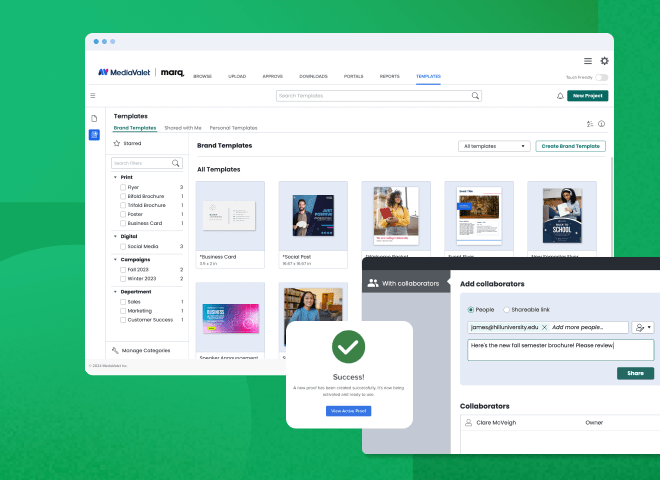Open the PORTALS nav tab
660x480 pixels.
(x=353, y=76)
